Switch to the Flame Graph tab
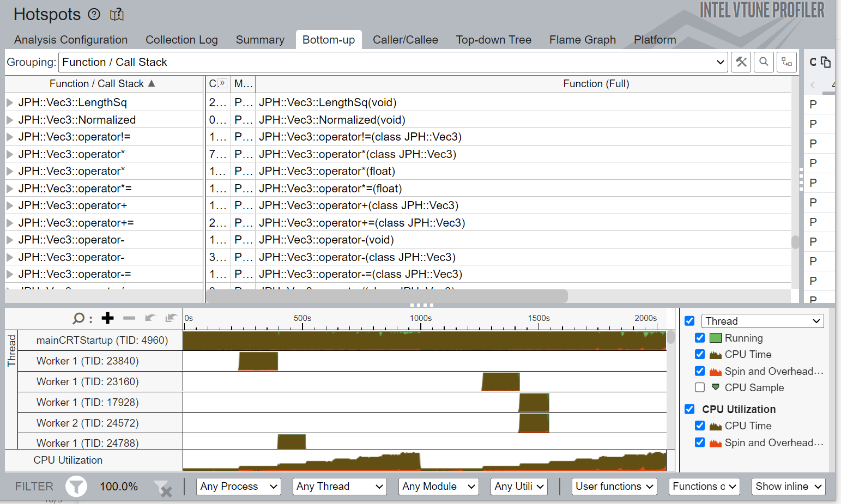The image size is (841, 504). pos(582,39)
